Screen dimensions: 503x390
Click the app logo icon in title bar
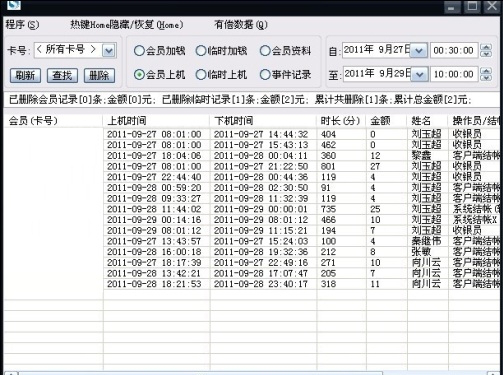[x=14, y=5]
